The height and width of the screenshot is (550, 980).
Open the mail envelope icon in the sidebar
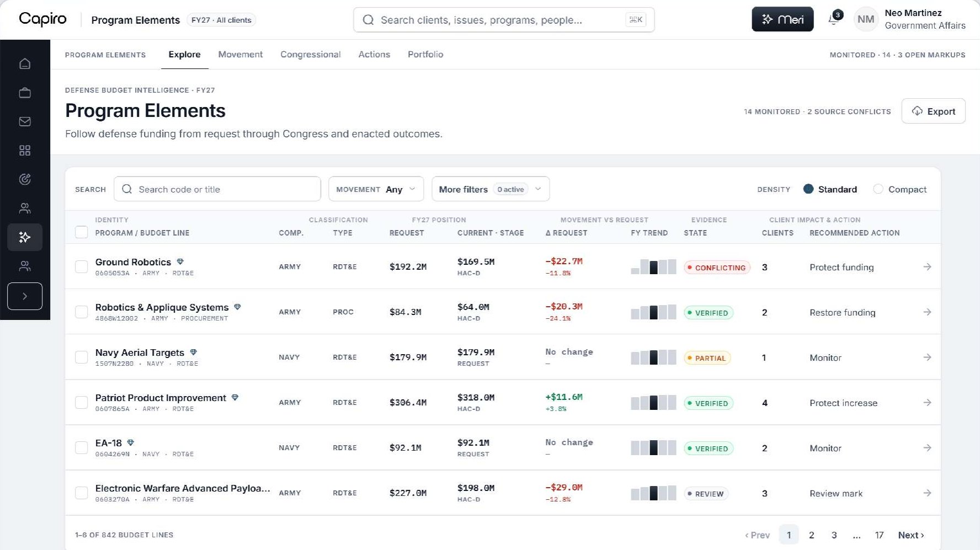[x=25, y=121]
